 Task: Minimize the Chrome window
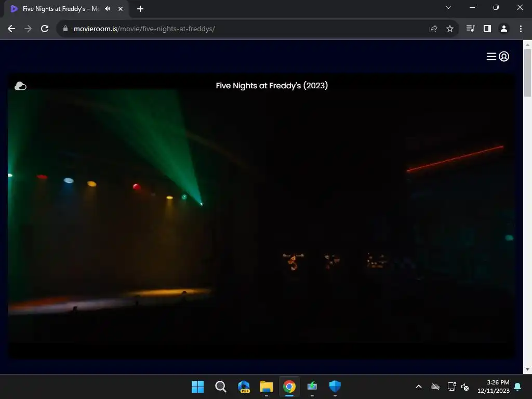[472, 7]
